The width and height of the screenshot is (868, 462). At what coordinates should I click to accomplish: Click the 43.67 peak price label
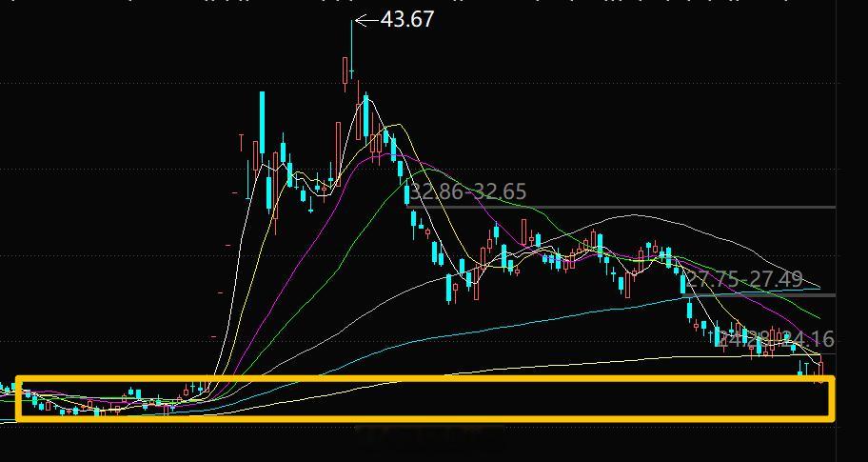point(407,19)
